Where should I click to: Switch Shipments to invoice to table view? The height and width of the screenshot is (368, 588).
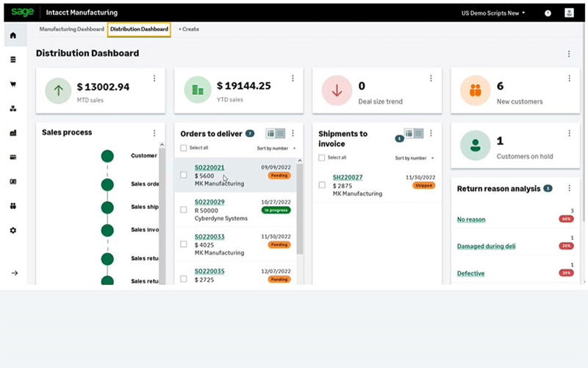click(x=418, y=133)
